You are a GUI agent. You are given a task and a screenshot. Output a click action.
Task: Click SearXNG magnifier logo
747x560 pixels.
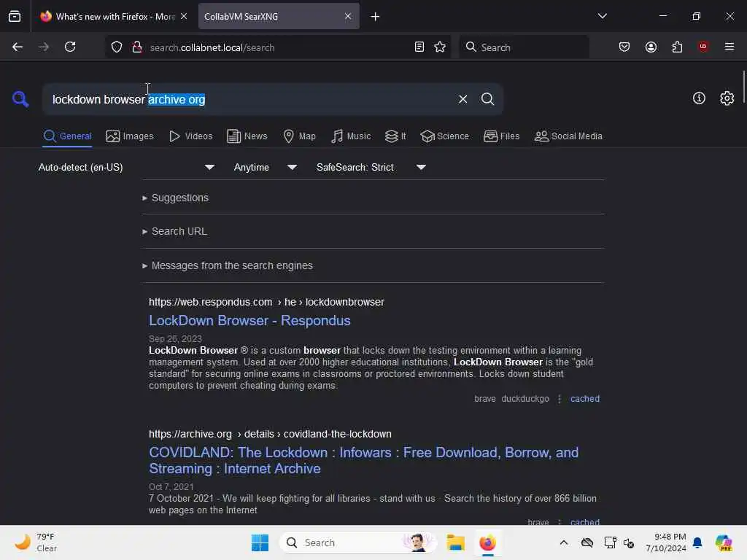tap(20, 99)
